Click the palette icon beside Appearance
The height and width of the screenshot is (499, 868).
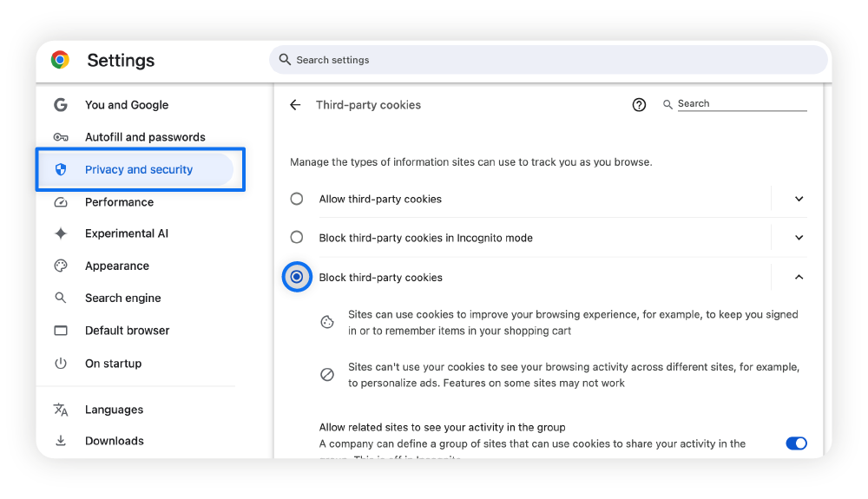(61, 266)
